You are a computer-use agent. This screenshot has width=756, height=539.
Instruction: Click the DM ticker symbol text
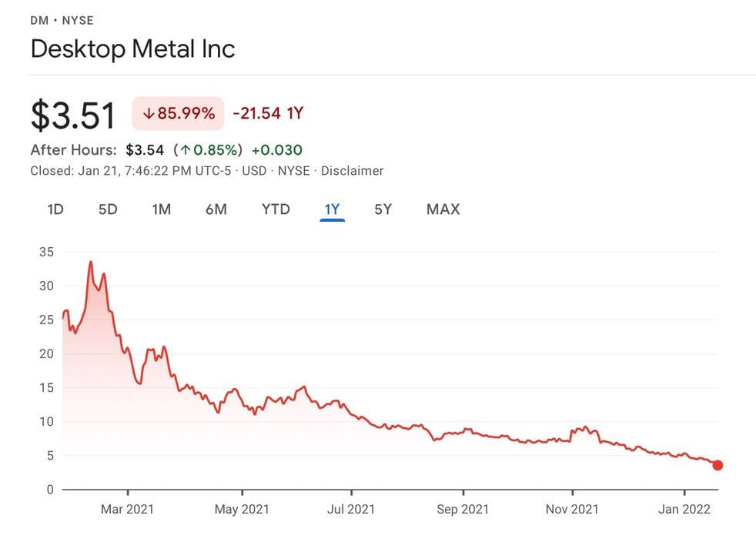38,19
